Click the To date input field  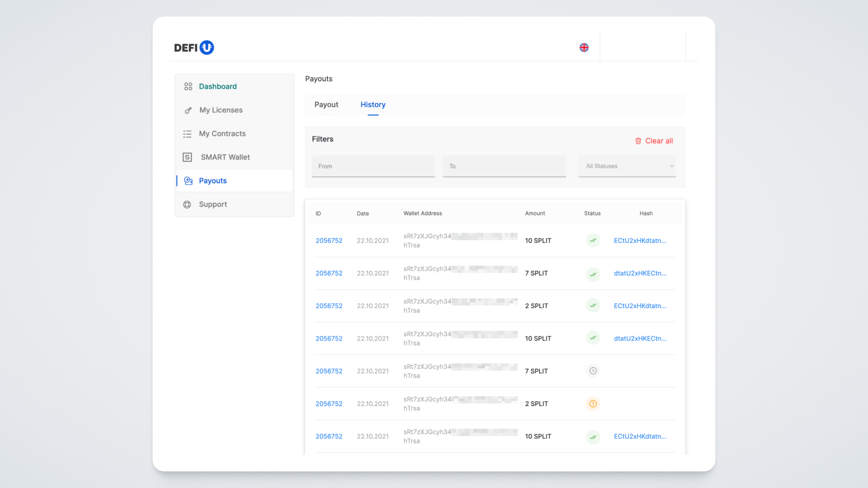pos(504,166)
